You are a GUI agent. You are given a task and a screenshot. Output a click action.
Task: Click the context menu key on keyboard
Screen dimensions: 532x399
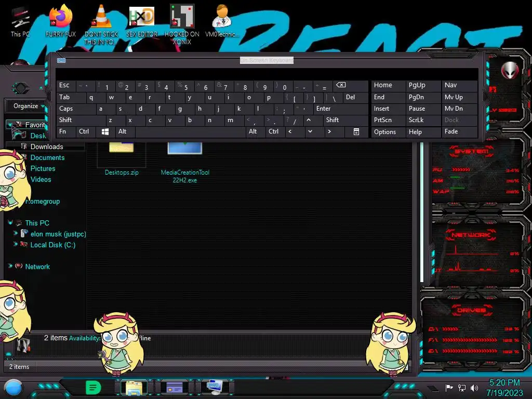click(356, 131)
